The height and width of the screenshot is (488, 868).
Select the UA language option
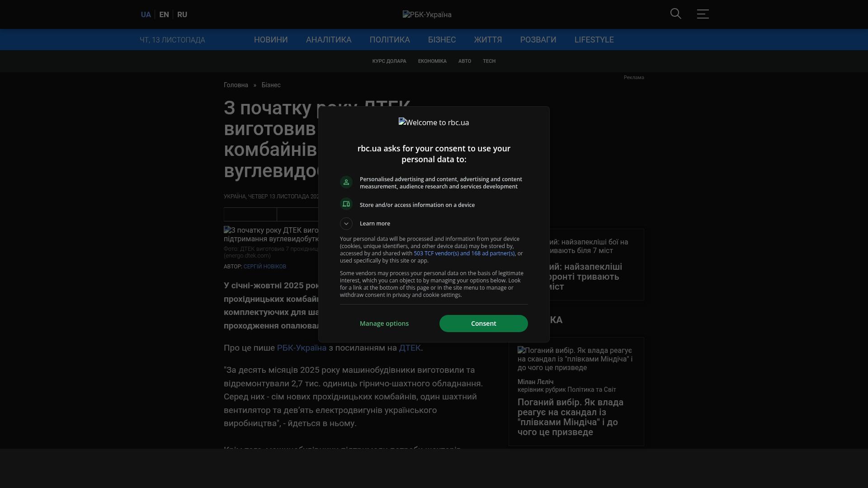[x=146, y=14]
